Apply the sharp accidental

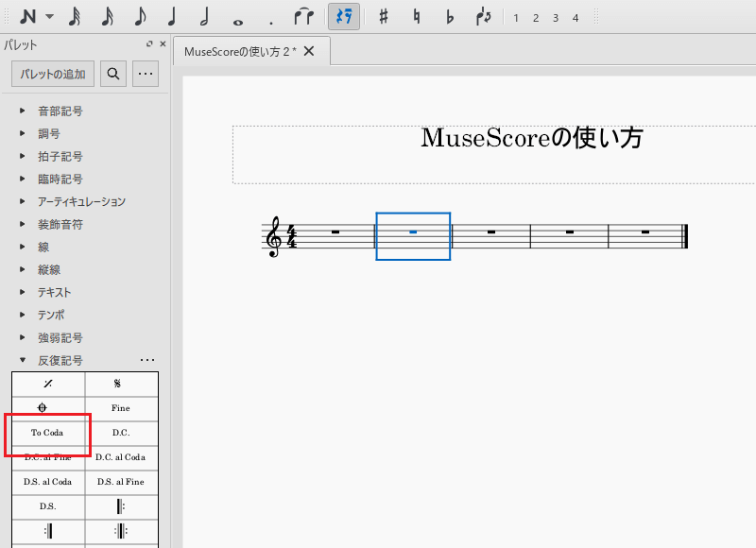click(384, 17)
